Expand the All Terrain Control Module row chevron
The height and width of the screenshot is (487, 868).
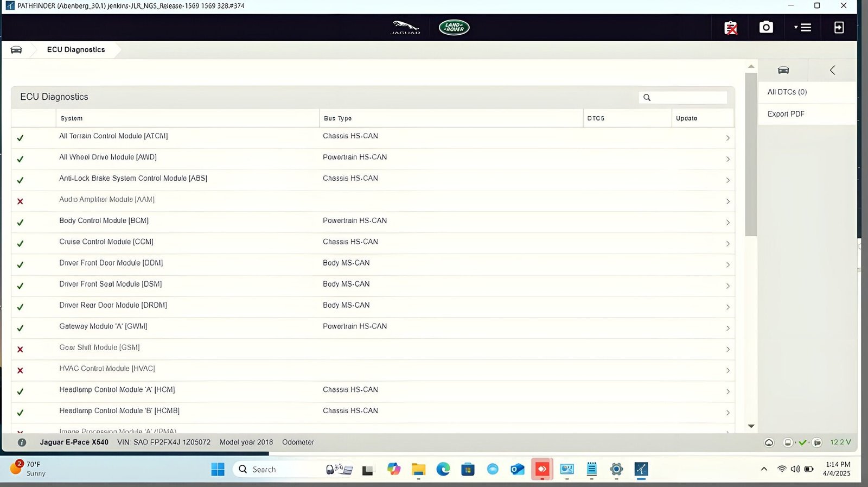point(727,138)
